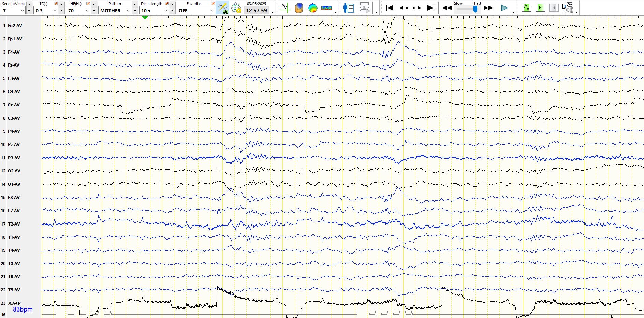Image resolution: width=644 pixels, height=318 pixels.
Task: Step the TC(s) value up
Action: pyautogui.click(x=61, y=4)
